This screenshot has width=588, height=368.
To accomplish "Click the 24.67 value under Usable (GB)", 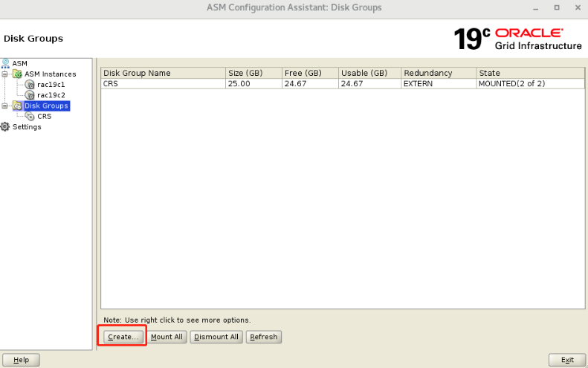I will pos(369,84).
